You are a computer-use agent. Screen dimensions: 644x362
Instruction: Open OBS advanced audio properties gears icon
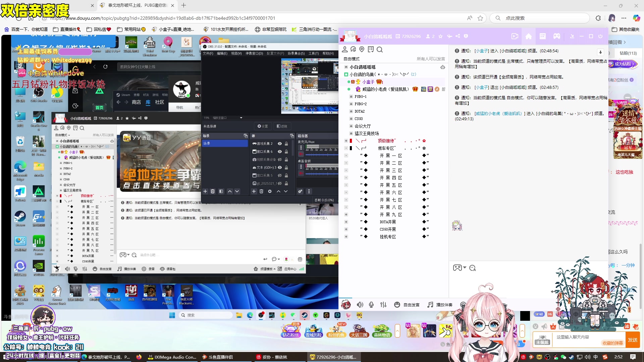[300, 191]
